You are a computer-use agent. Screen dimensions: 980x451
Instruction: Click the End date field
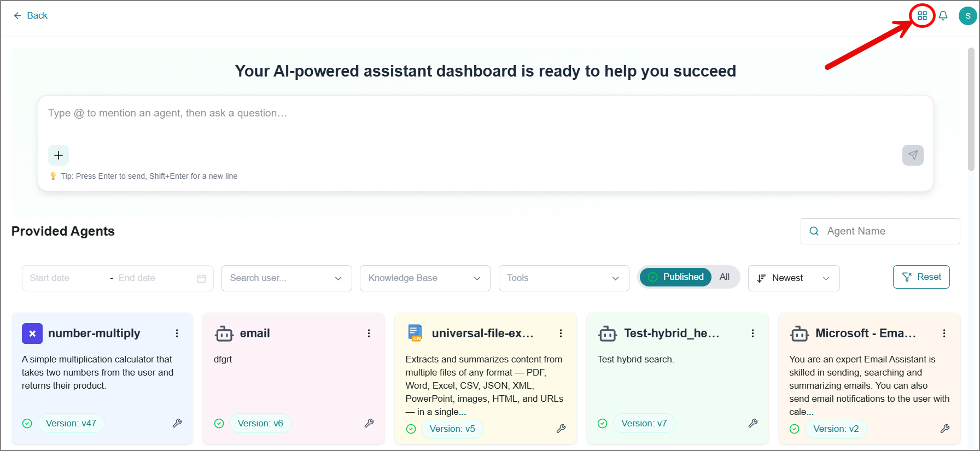click(154, 278)
